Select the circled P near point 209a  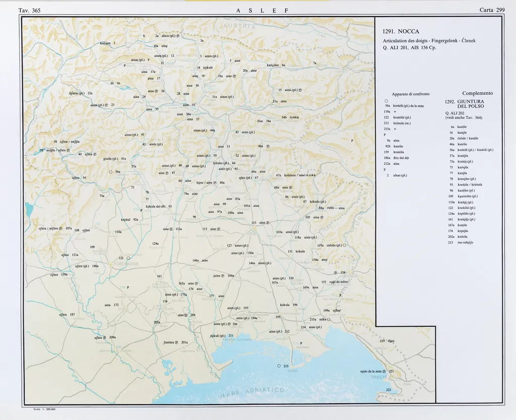pyautogui.click(x=104, y=337)
